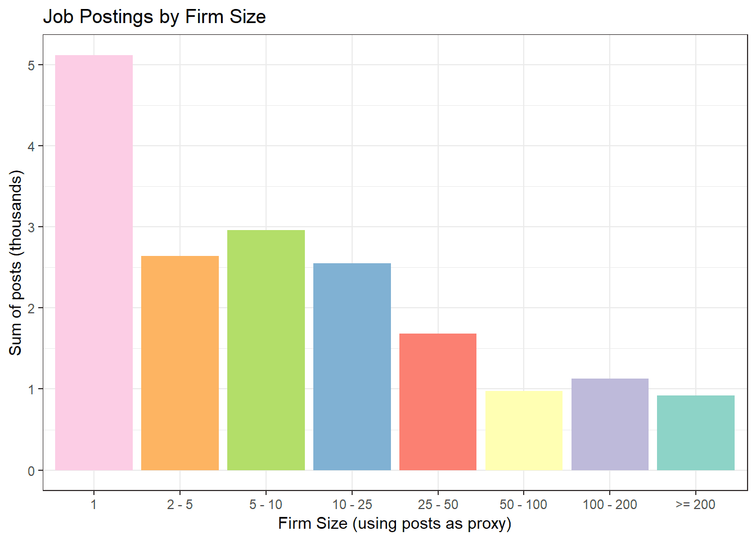Click the '100 - 200' x-axis label
Viewport: 756px width, 540px height.
pos(610,505)
